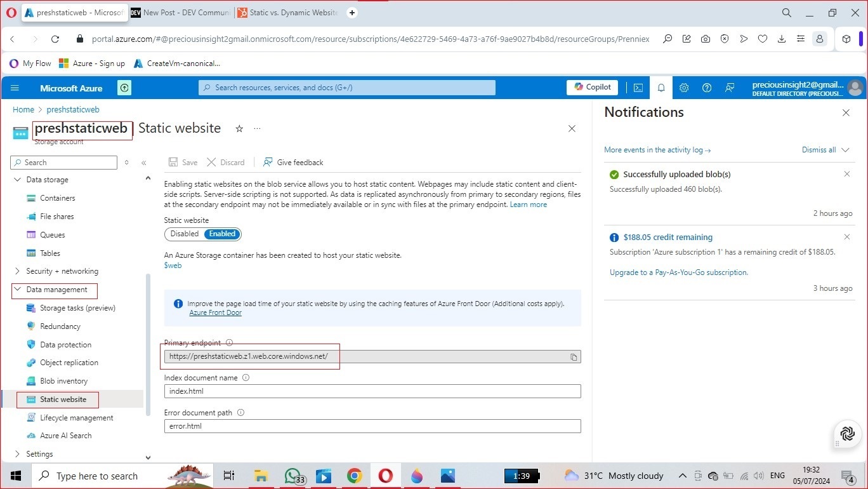Open More events in the activity log
The image size is (868, 489).
(657, 150)
